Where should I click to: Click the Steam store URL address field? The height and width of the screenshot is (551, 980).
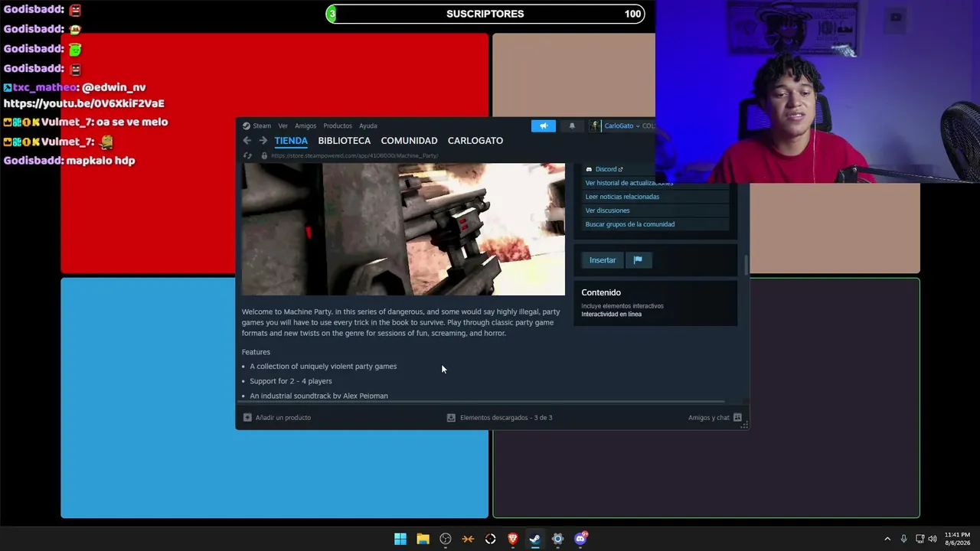pos(354,156)
